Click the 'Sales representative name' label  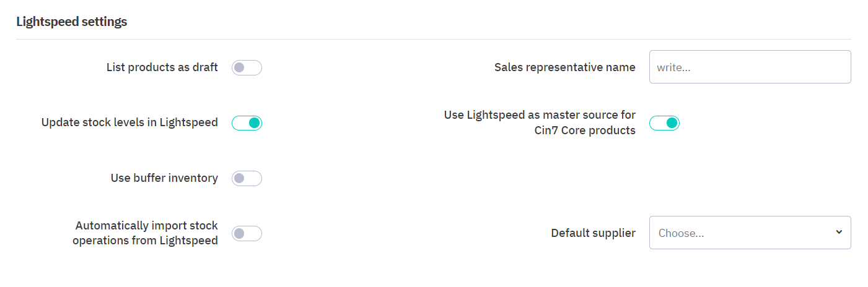pos(564,67)
